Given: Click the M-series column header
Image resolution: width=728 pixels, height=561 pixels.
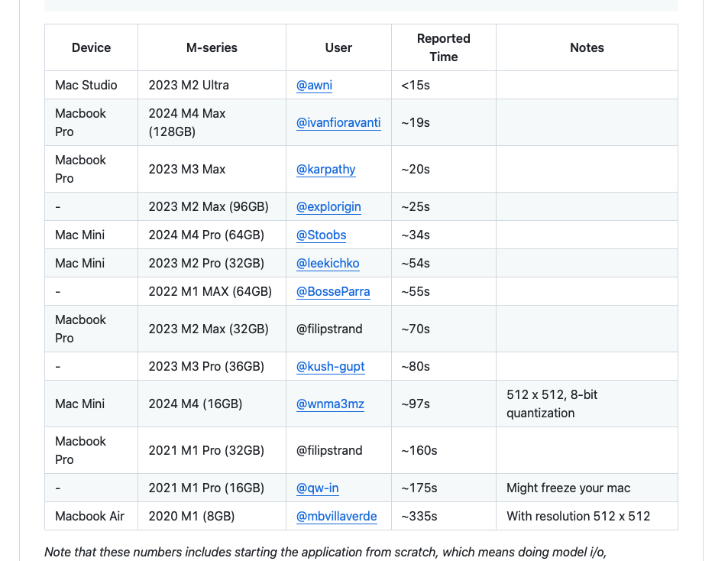Looking at the screenshot, I should [x=212, y=47].
